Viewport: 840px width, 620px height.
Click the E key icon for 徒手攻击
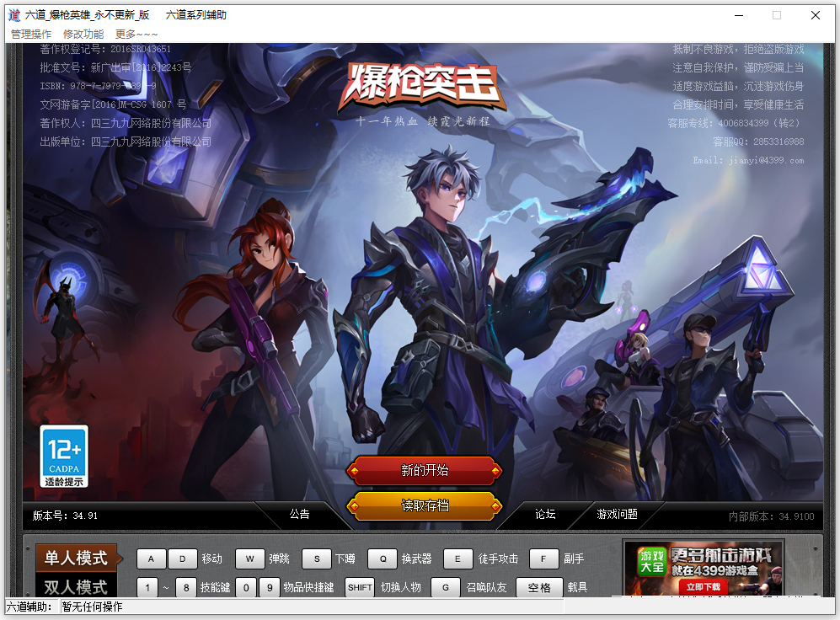458,559
